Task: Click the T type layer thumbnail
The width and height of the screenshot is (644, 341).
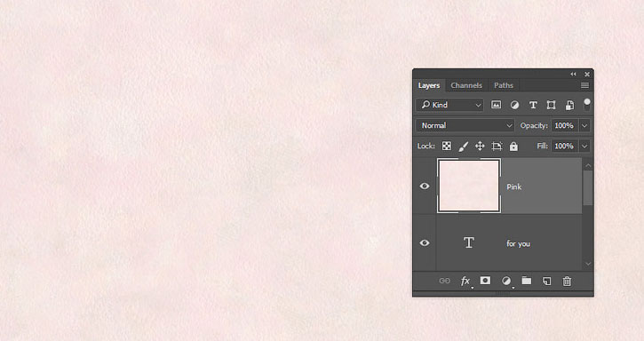Action: coord(469,242)
